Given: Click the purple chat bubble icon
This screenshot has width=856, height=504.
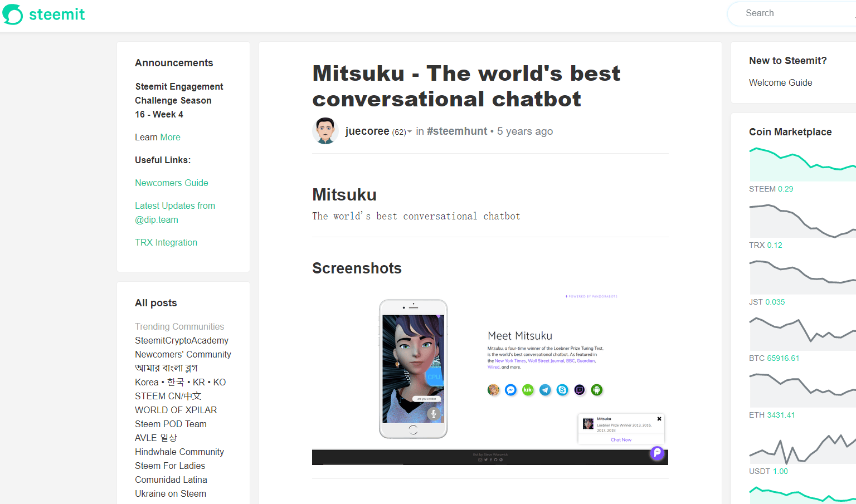Looking at the screenshot, I should click(657, 453).
